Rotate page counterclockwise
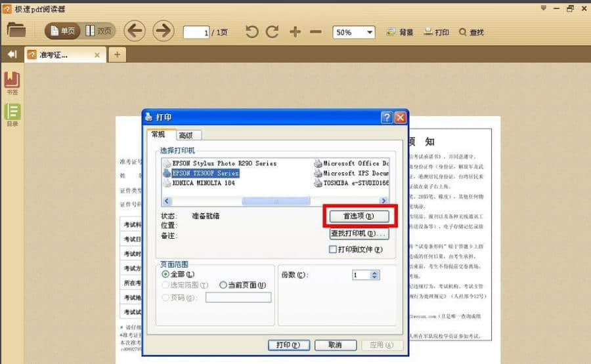 (252, 31)
